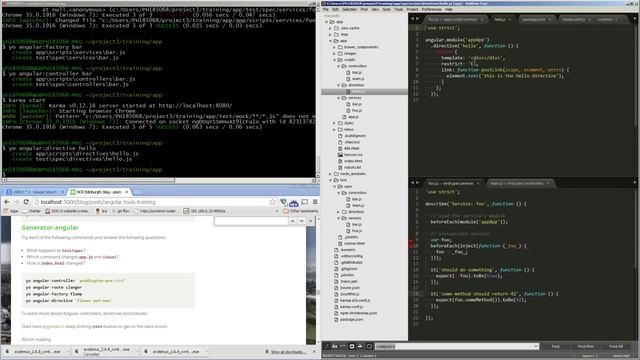
Task: Click JavaScript syntax in Sublime status bar
Action: click(x=621, y=356)
